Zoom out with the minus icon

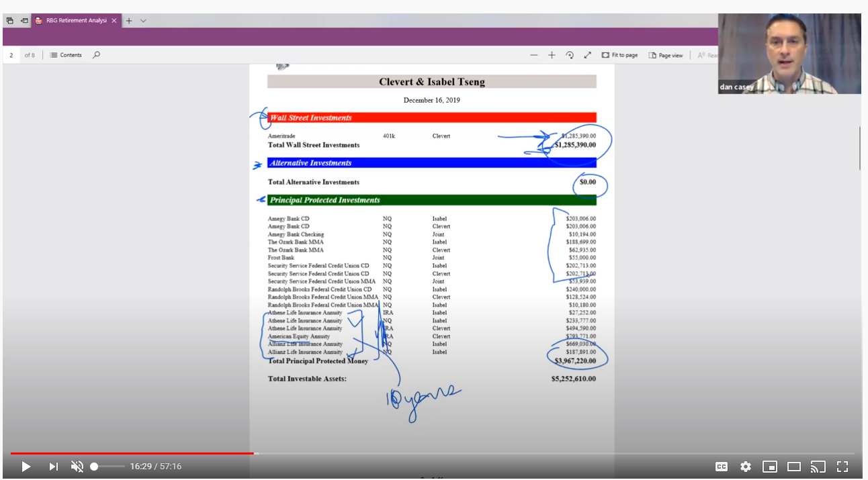(534, 55)
